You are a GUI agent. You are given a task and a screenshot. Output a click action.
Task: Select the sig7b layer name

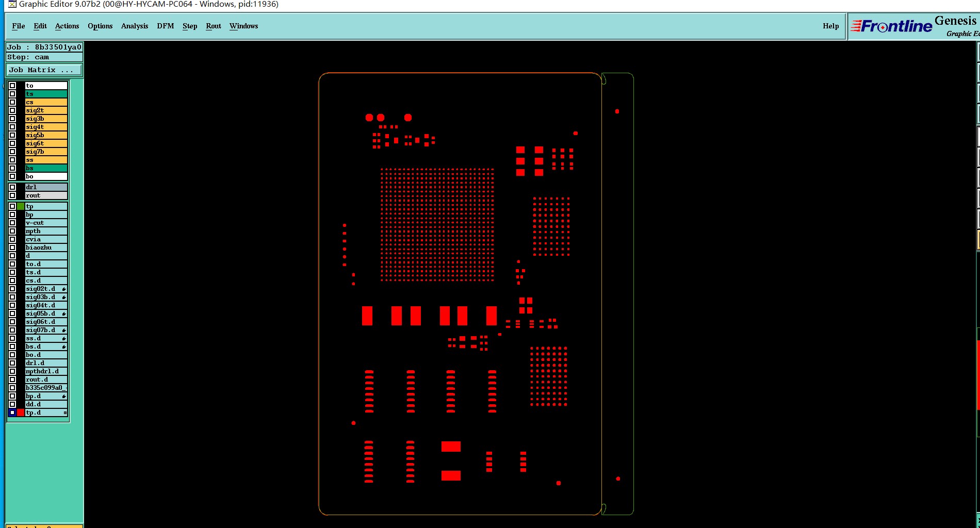point(46,152)
